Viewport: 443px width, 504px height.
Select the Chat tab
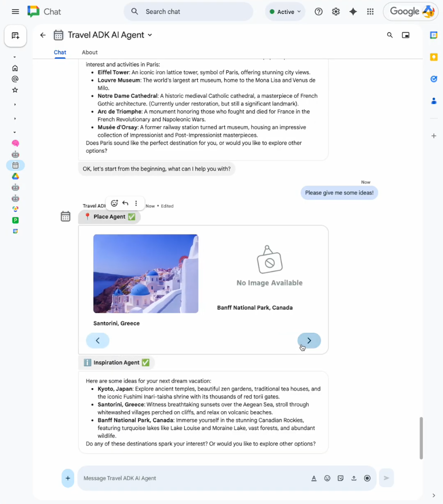click(59, 52)
